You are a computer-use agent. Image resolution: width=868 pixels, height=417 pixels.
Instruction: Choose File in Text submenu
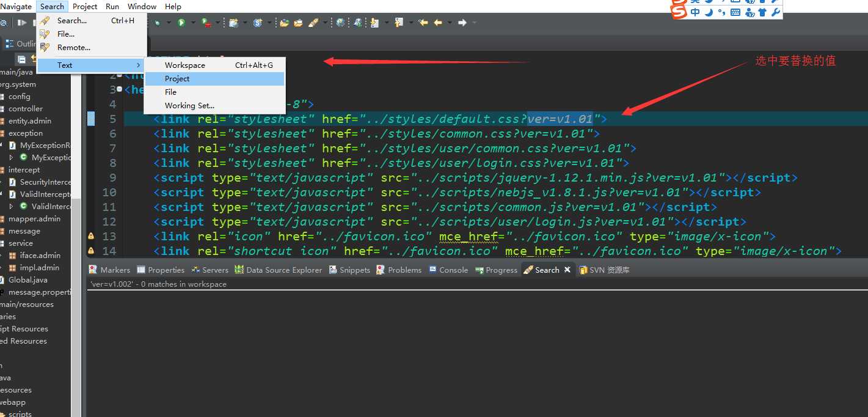point(215,92)
